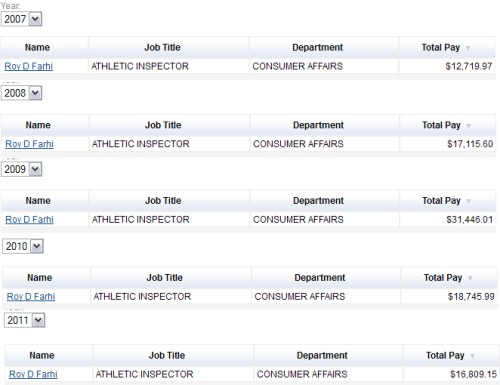Open the 2010 year dropdown

pyautogui.click(x=23, y=246)
